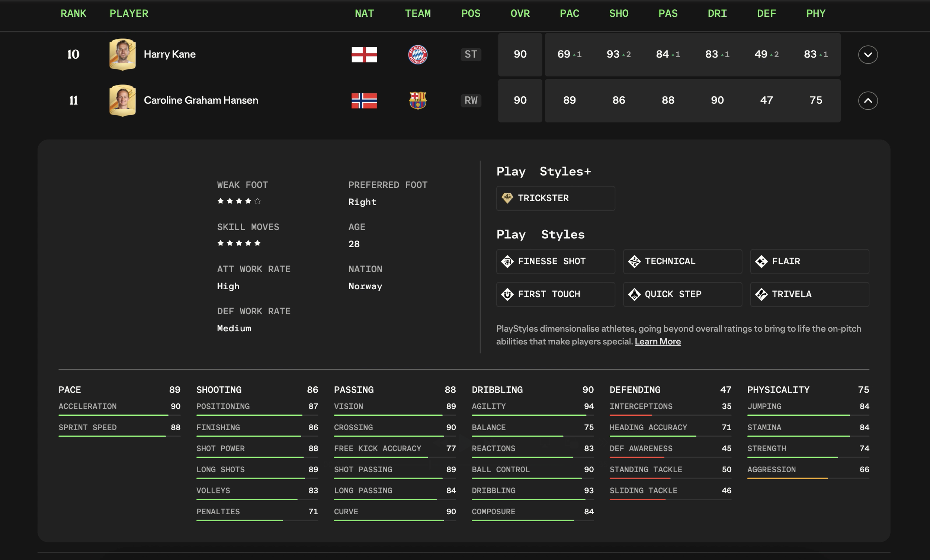Screen dimensions: 930x560
Task: Click the Heading Accuracy stat row
Action: (670, 429)
